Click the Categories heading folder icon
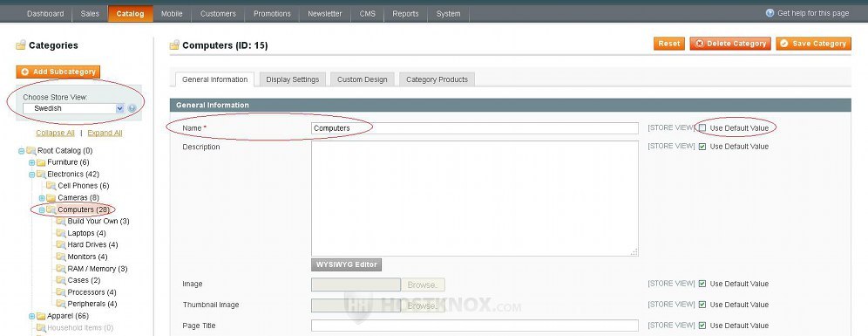This screenshot has height=336, width=868. click(21, 45)
